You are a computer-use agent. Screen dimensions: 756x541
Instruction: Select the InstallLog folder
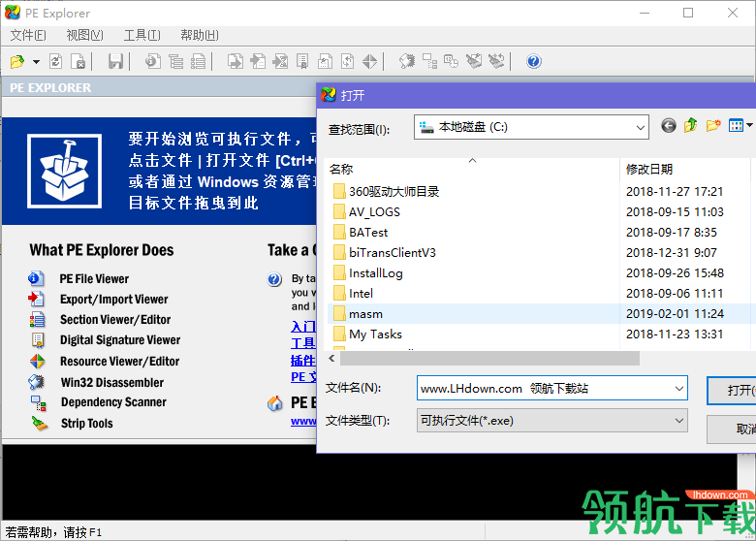click(x=368, y=272)
